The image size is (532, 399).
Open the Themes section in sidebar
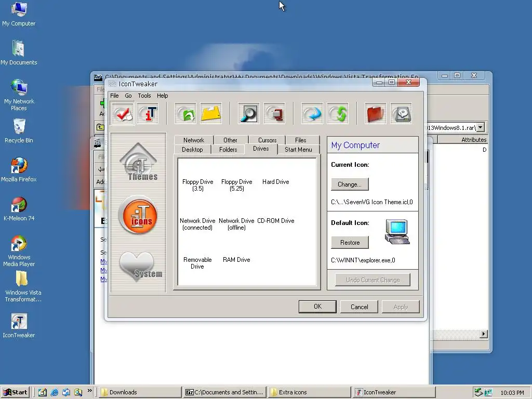138,162
